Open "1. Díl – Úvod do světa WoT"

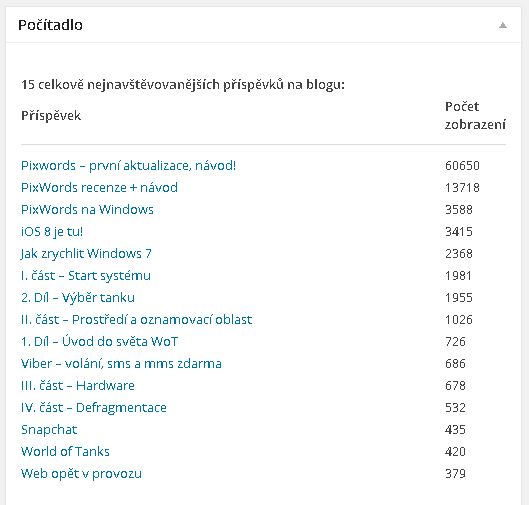(99, 341)
